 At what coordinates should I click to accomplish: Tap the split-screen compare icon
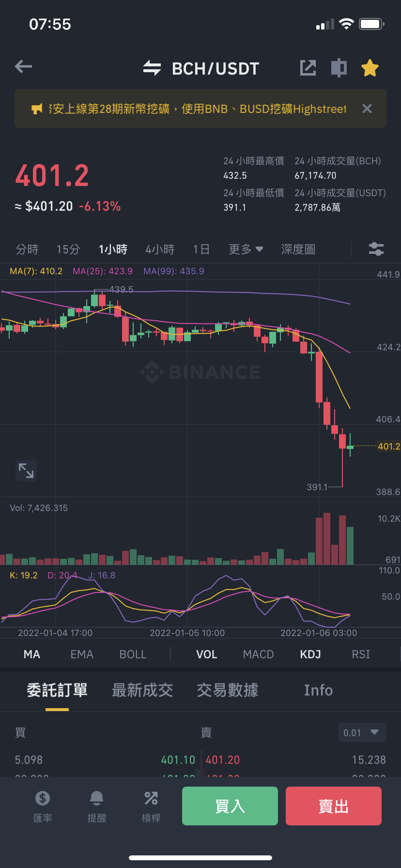[339, 68]
